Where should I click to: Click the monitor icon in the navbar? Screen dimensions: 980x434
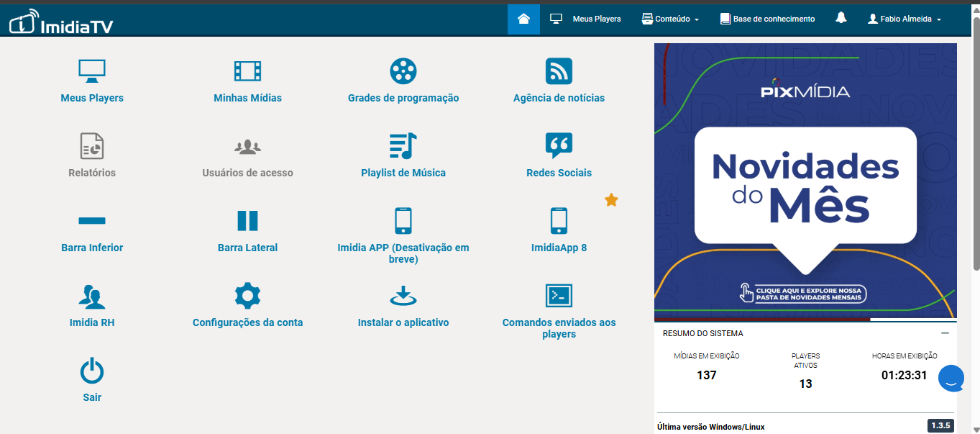tap(556, 19)
